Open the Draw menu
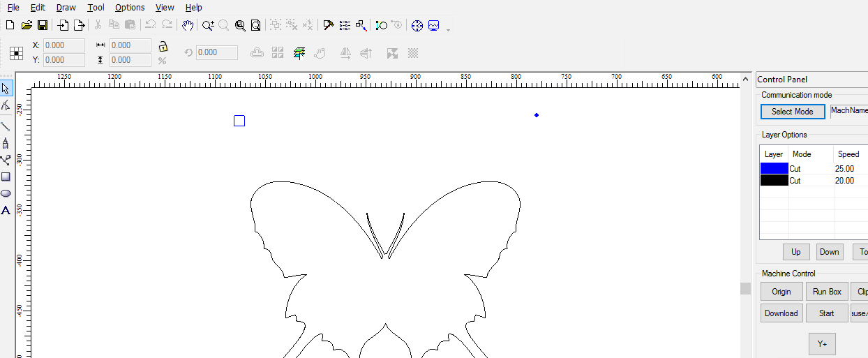This screenshot has height=358, width=868. 66,8
